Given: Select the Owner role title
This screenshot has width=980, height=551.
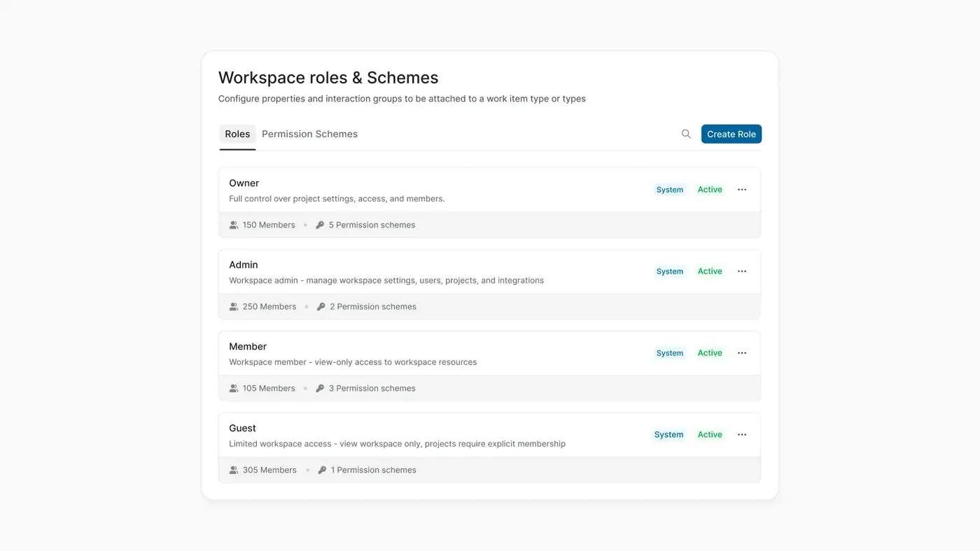Looking at the screenshot, I should click(x=244, y=183).
